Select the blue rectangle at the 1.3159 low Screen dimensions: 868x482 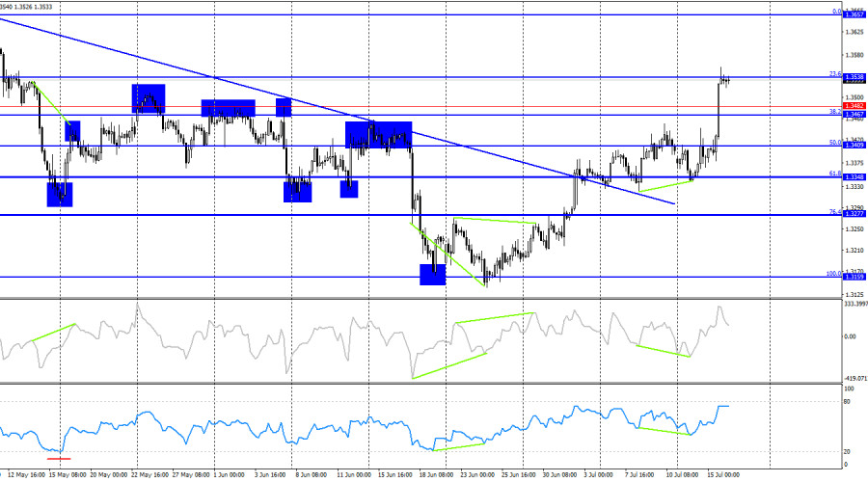[433, 275]
